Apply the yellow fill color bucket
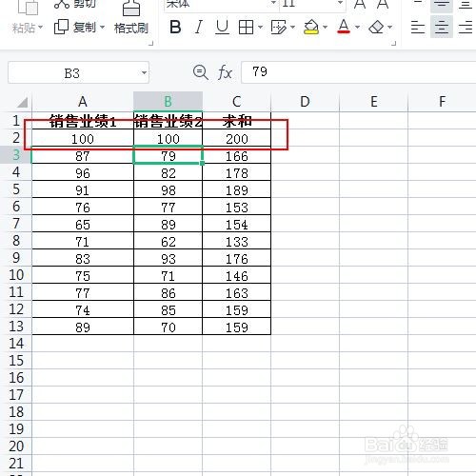This screenshot has width=476, height=476. coord(311,28)
